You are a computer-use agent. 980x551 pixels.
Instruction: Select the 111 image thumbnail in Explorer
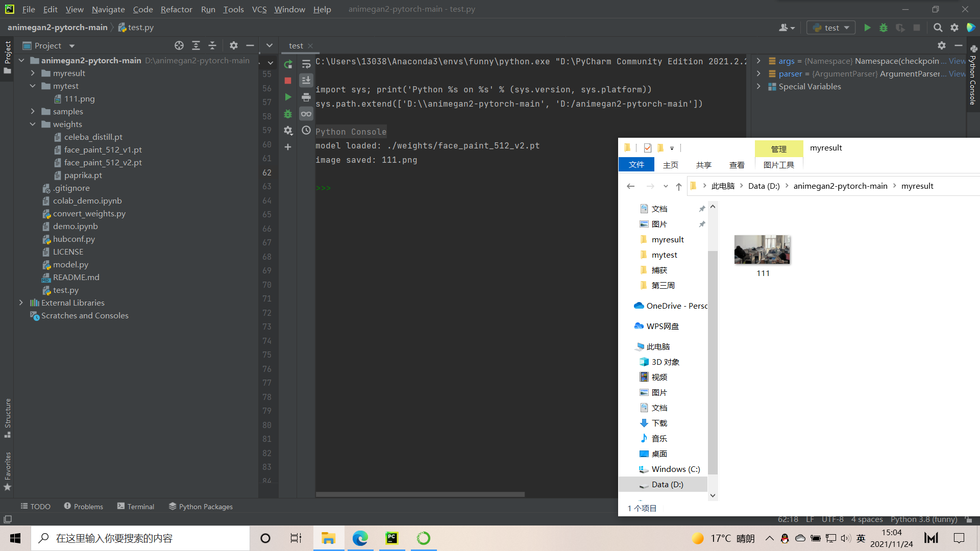point(762,249)
